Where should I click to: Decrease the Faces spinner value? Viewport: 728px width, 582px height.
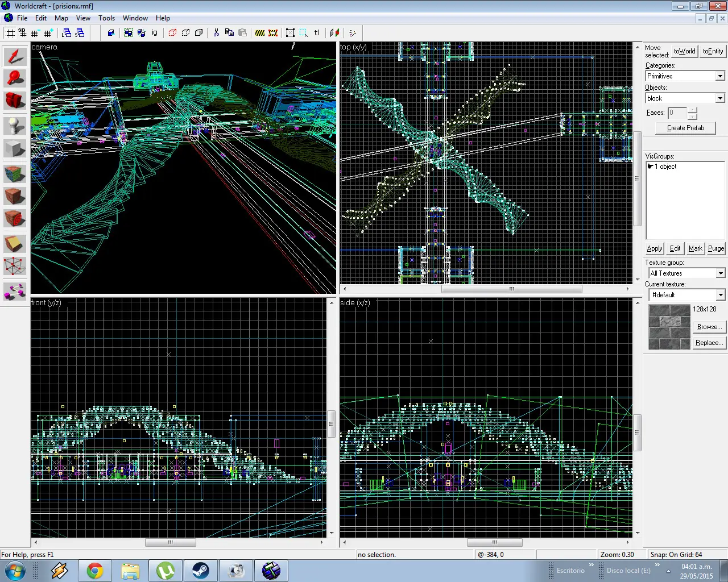692,116
